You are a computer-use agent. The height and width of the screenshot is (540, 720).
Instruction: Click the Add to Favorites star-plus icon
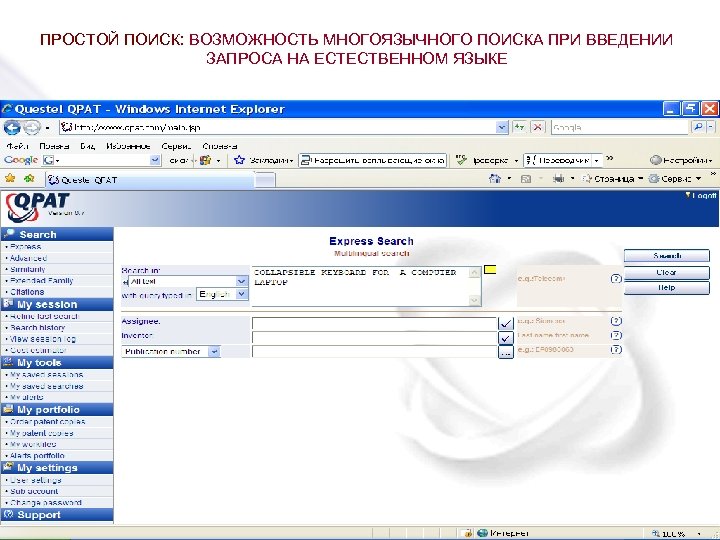pyautogui.click(x=29, y=179)
